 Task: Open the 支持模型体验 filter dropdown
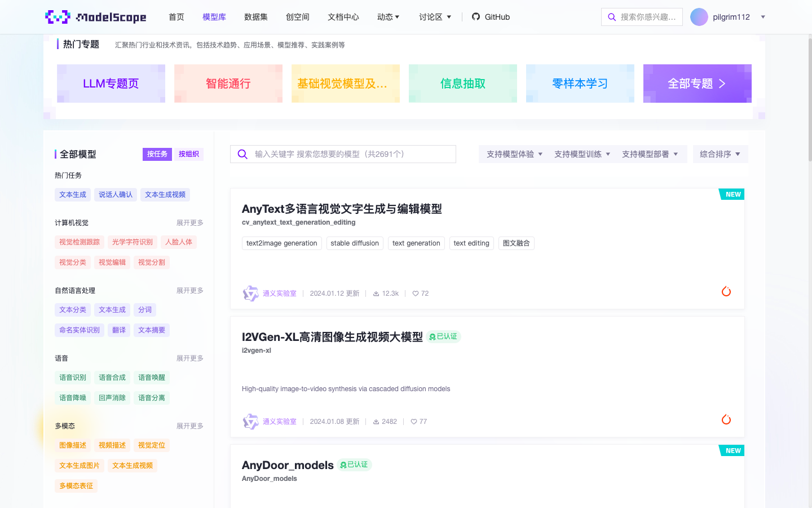click(513, 154)
